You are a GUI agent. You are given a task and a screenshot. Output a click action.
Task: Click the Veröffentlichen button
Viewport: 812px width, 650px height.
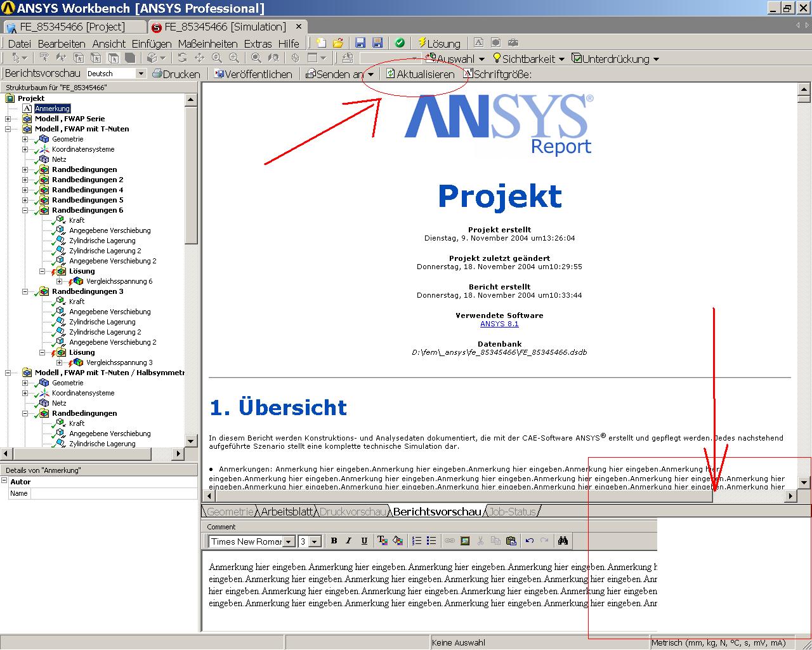click(x=253, y=74)
